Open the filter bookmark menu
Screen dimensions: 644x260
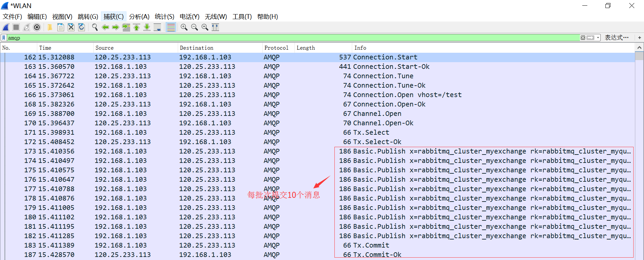click(4, 38)
